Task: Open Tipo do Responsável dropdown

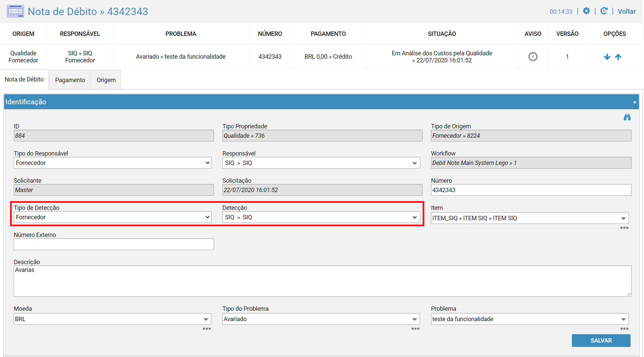Action: tap(112, 163)
